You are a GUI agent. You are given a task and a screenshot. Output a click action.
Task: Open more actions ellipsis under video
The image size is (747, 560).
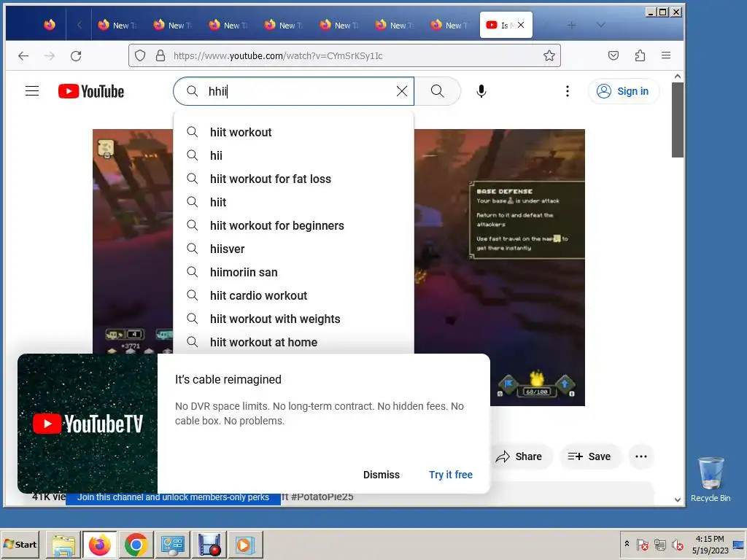[640, 456]
